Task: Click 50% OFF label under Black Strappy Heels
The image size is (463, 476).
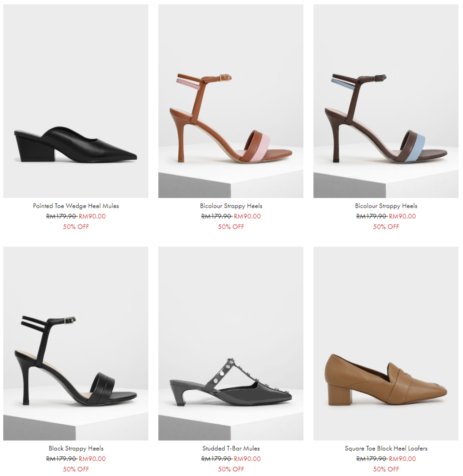Action: click(76, 469)
